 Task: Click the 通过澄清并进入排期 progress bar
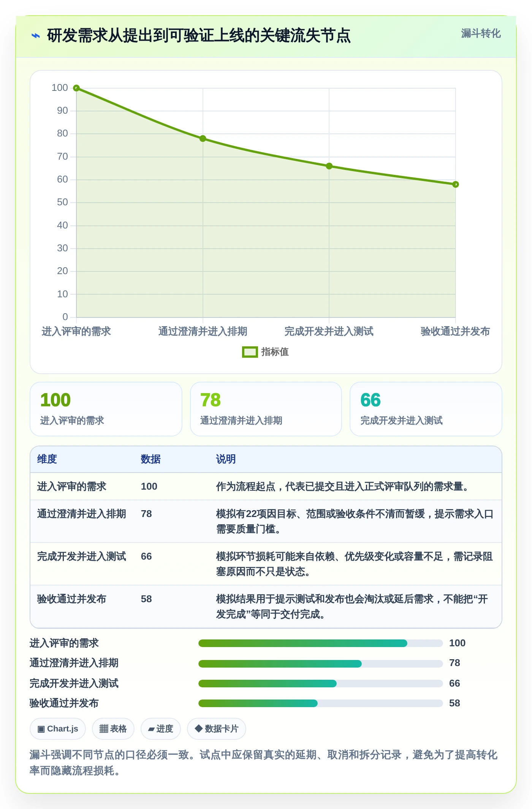[x=321, y=664]
